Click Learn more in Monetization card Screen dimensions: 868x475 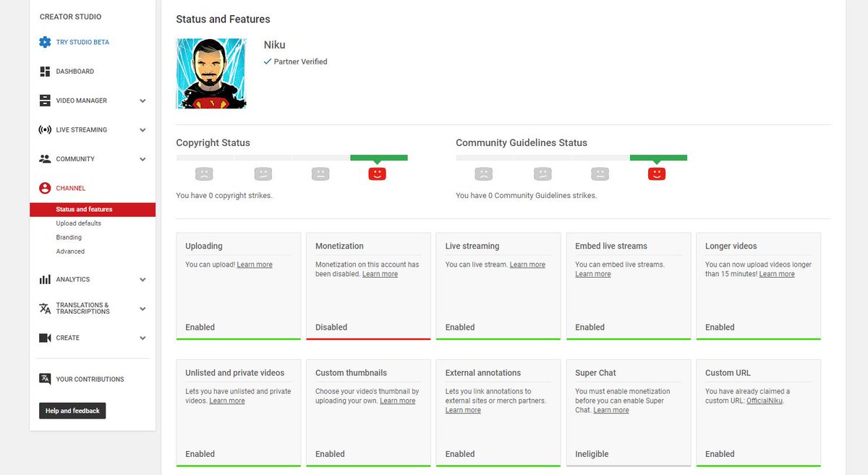[x=380, y=274]
